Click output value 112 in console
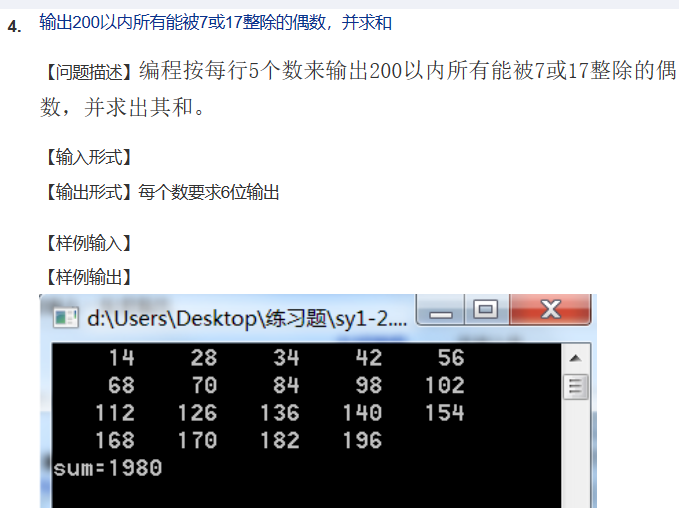The height and width of the screenshot is (508, 679). (x=115, y=413)
